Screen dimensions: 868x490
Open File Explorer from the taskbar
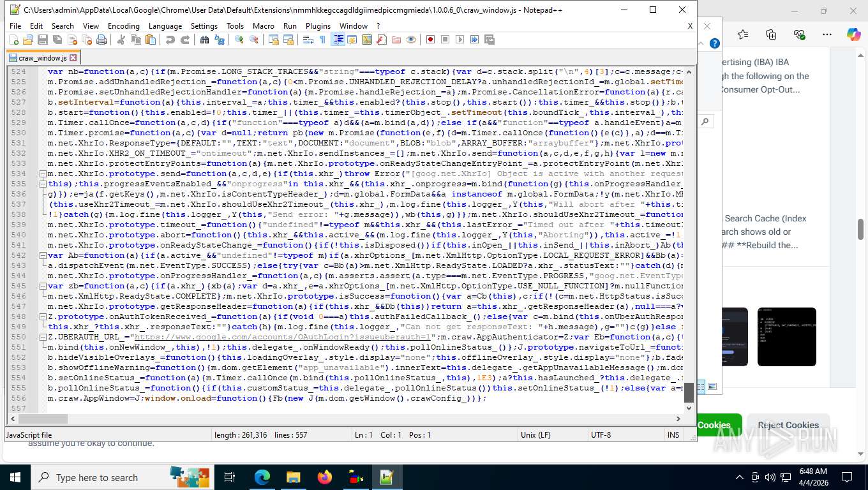coord(293,477)
